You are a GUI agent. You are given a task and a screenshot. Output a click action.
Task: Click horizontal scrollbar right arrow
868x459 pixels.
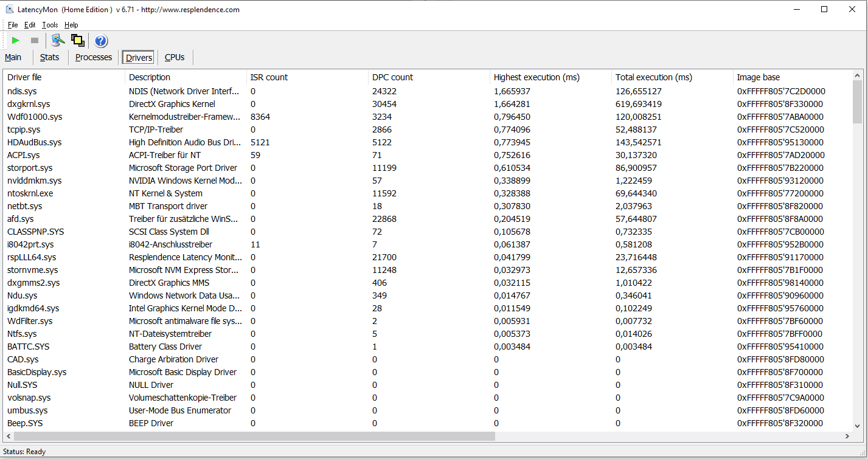pyautogui.click(x=847, y=437)
